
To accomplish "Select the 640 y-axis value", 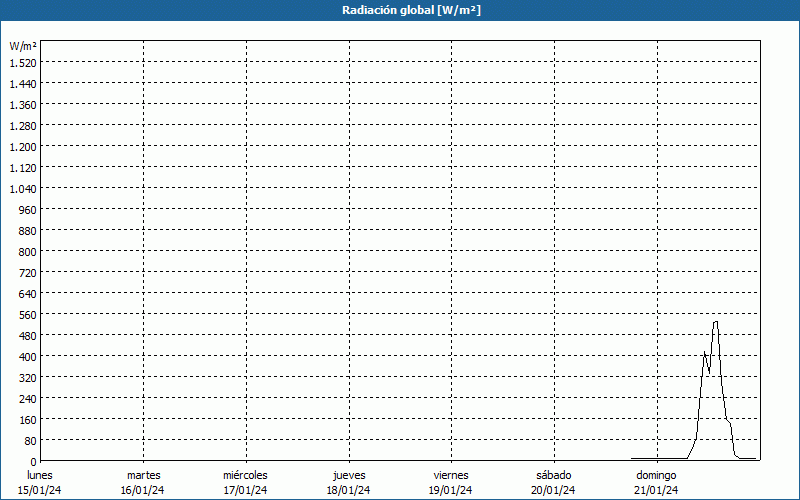I will coord(29,293).
